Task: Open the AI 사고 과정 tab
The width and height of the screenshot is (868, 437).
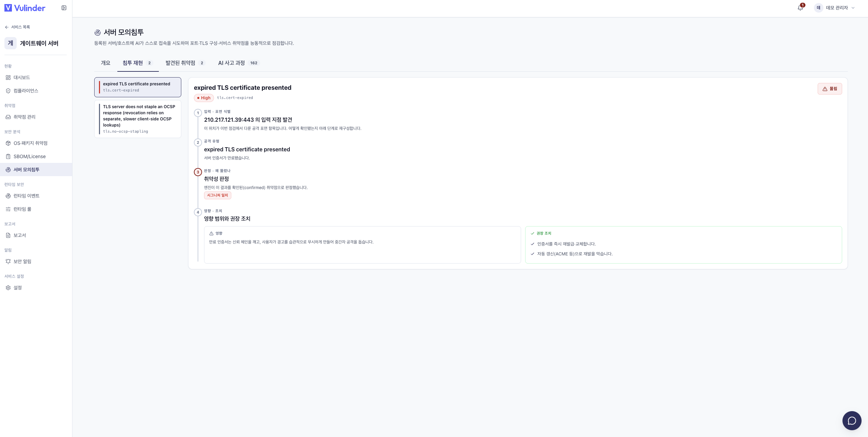Action: click(x=239, y=63)
